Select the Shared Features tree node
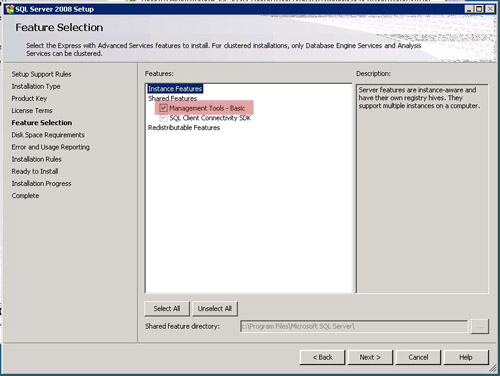500x376 pixels. [172, 98]
